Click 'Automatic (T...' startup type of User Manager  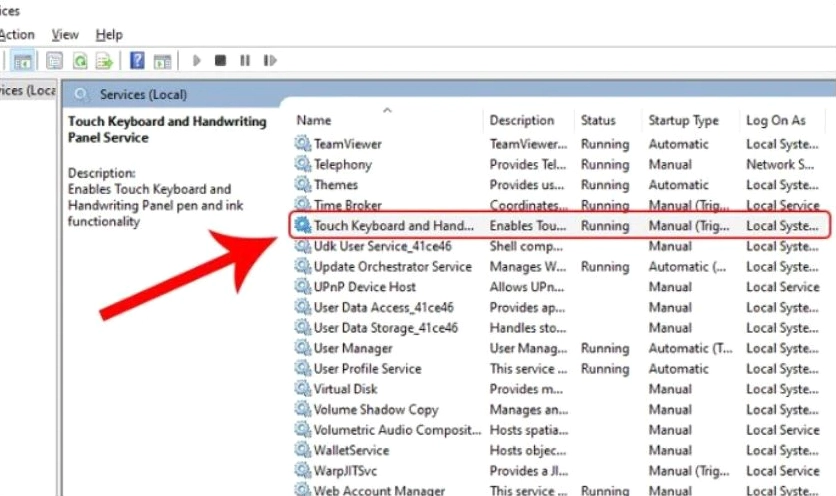pos(690,348)
